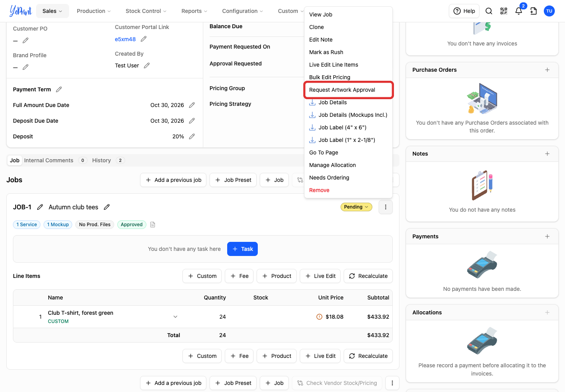Open the JOB-1 three-dot menu
The height and width of the screenshot is (392, 565).
[x=386, y=207]
